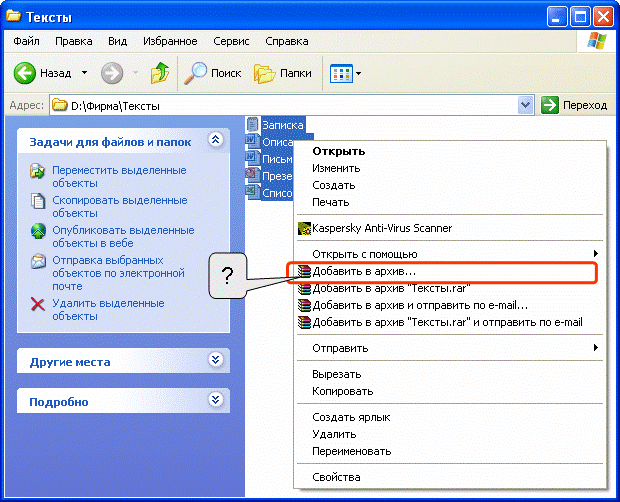Open the Views dropdown arrow

pyautogui.click(x=358, y=73)
